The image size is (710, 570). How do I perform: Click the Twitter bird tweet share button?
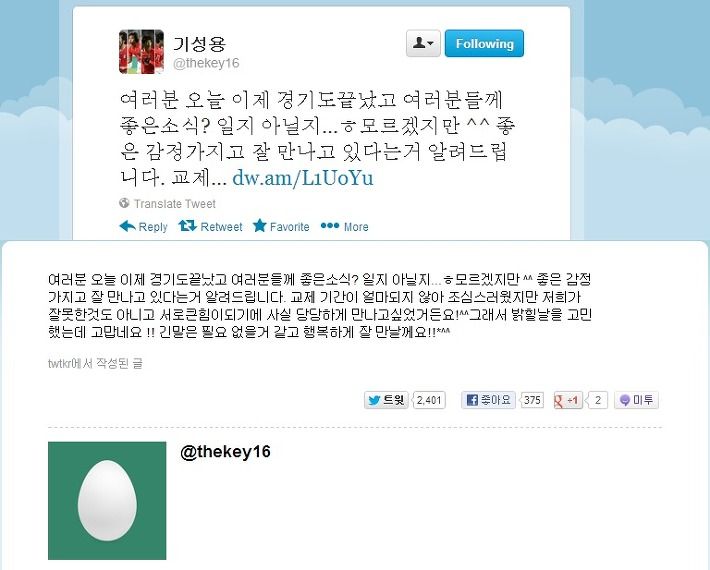[386, 400]
